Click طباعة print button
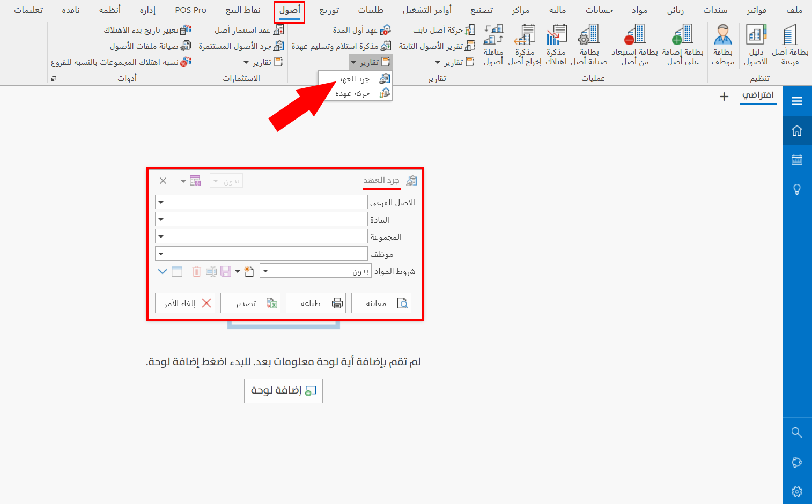Image resolution: width=812 pixels, height=504 pixels. click(x=316, y=303)
